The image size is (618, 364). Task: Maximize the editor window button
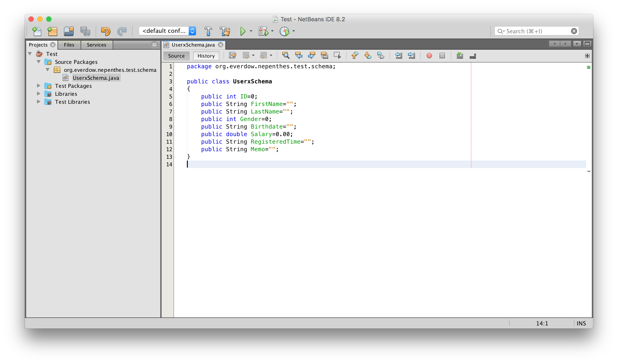[587, 44]
